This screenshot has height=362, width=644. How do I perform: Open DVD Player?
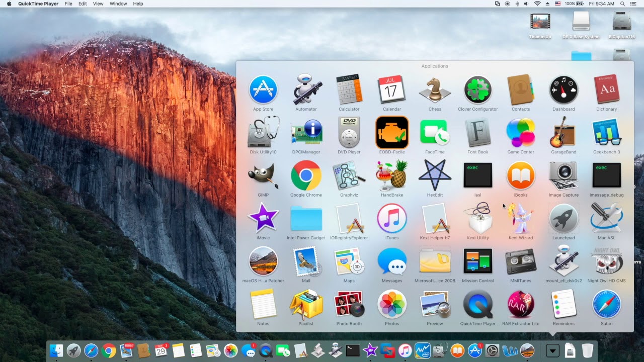tap(349, 133)
